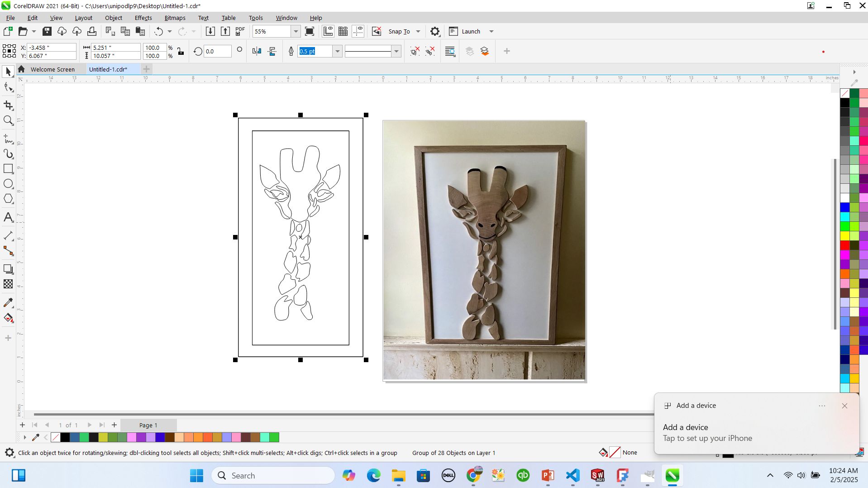Click the Quick customize toolbox plus button
The width and height of the screenshot is (868, 488).
click(x=8, y=338)
